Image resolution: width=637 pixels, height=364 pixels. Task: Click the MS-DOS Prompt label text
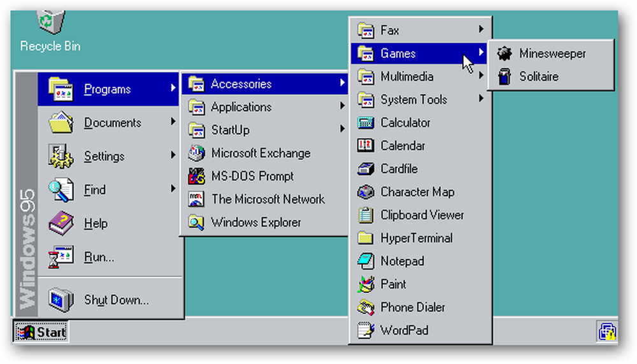(252, 176)
